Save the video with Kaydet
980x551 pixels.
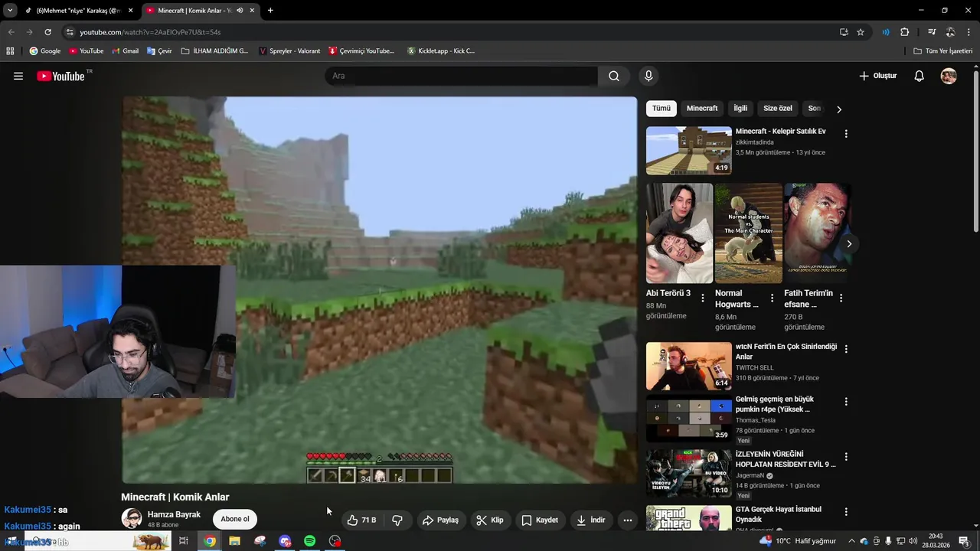tap(540, 520)
